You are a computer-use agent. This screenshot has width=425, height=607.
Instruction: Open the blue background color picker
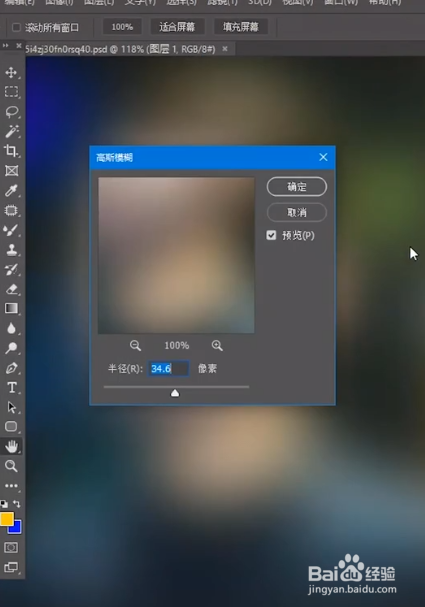coord(16,528)
